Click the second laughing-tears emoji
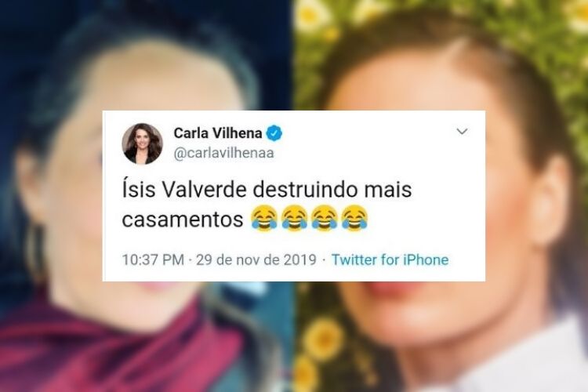Viewport: 588px width, 392px height. click(x=294, y=218)
